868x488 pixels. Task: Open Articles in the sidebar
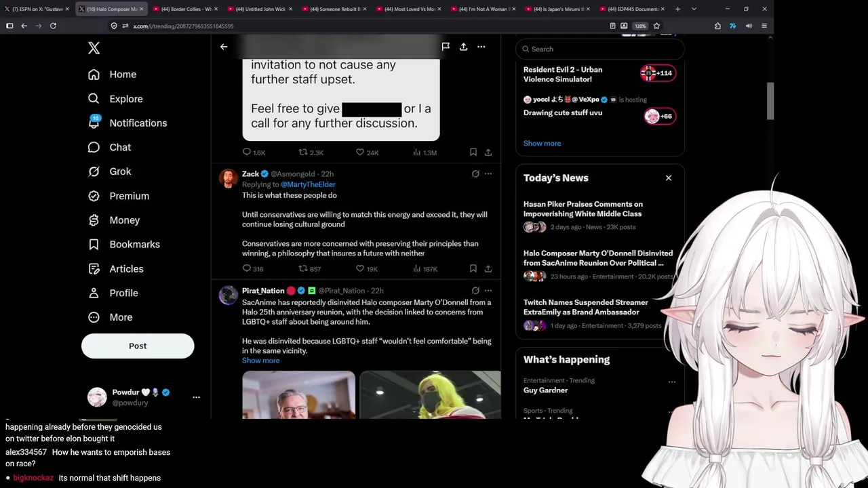[x=116, y=269]
